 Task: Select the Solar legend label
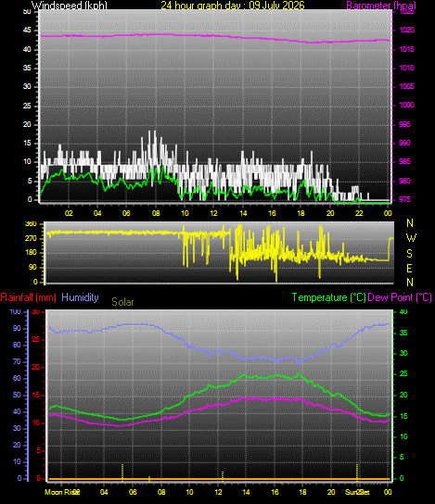click(122, 302)
